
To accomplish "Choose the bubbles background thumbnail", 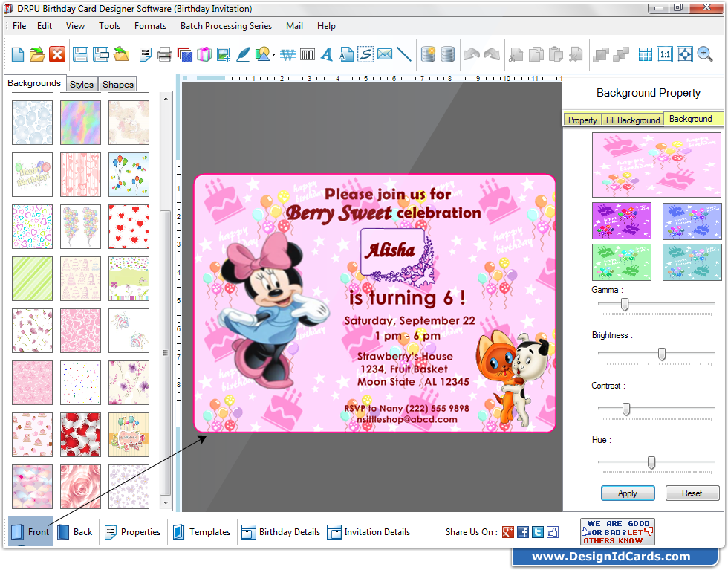I will (x=32, y=123).
